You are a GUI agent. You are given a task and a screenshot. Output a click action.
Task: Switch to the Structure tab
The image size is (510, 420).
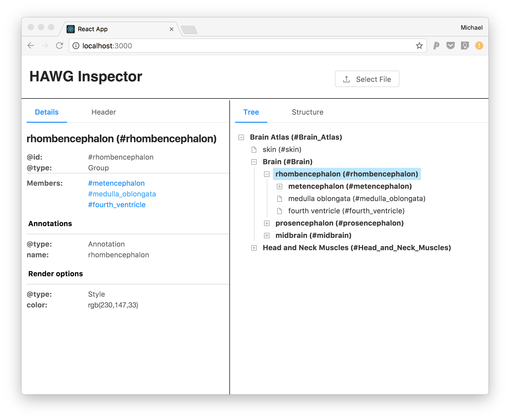coord(307,112)
